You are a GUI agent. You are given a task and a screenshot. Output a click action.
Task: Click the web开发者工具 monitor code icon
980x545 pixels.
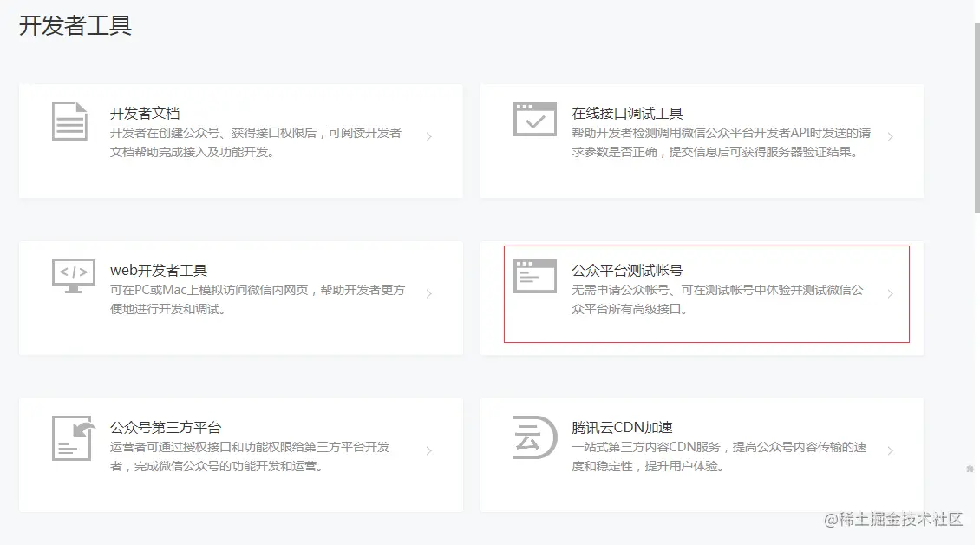coord(74,276)
